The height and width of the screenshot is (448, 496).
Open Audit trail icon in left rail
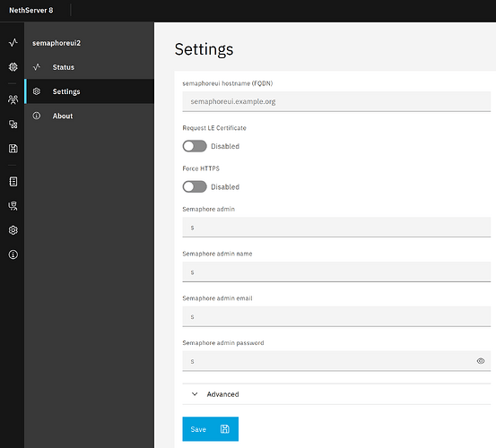pyautogui.click(x=13, y=206)
